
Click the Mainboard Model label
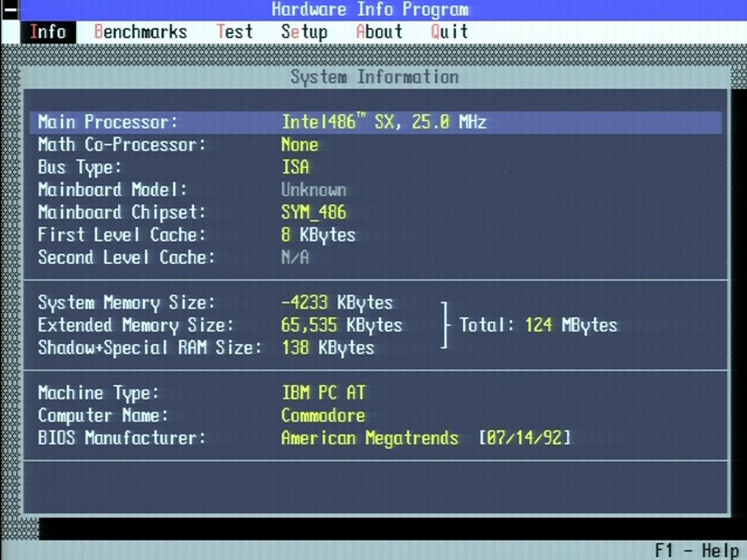[112, 190]
